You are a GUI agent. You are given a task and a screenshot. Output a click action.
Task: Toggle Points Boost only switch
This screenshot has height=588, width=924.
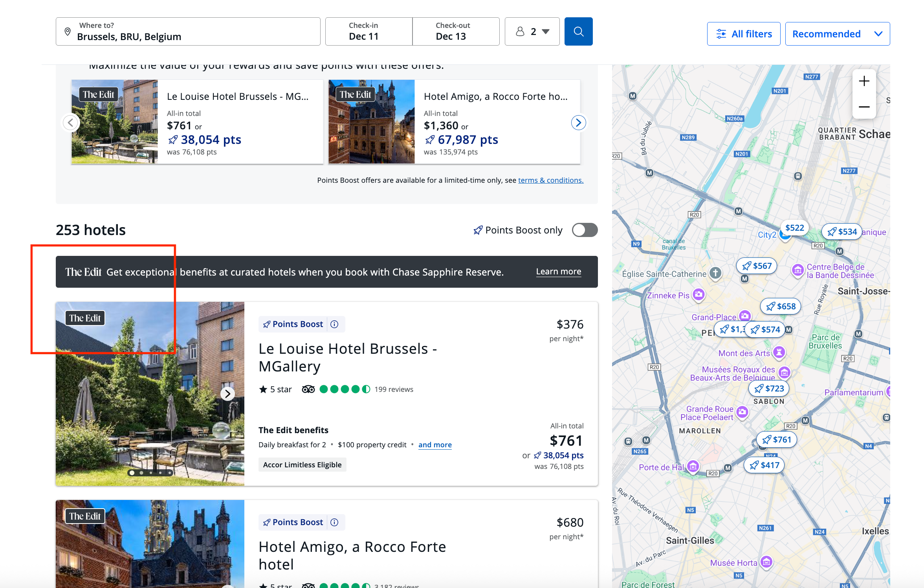point(585,230)
